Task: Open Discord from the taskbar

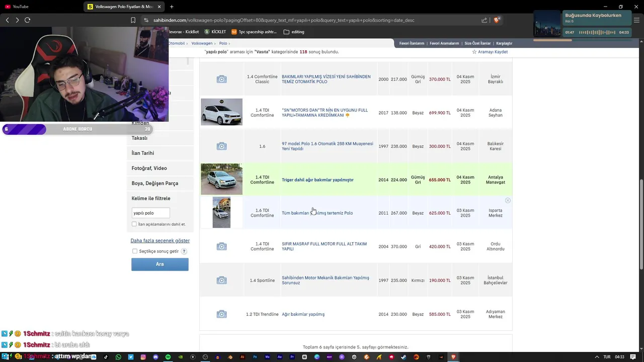Action: click(155, 357)
